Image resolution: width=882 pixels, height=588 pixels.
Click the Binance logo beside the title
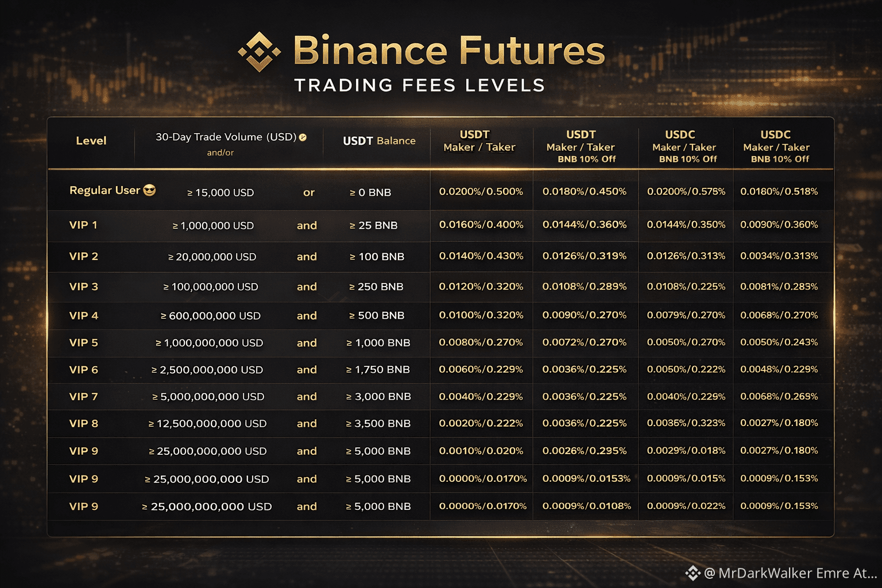[260, 52]
